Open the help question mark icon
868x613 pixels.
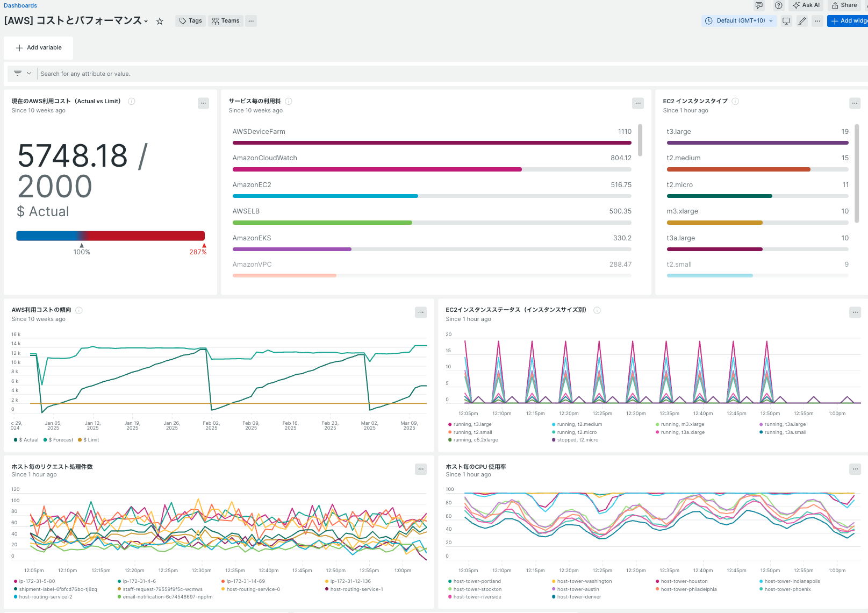tap(778, 5)
